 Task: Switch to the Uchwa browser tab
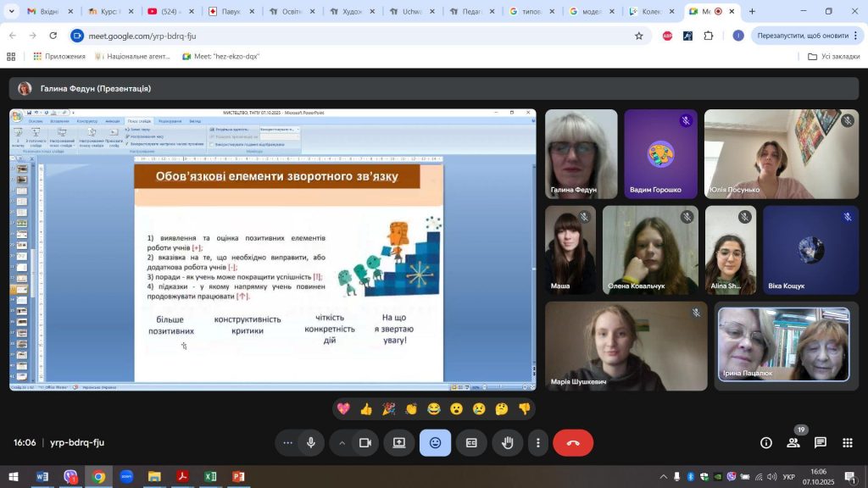point(410,12)
